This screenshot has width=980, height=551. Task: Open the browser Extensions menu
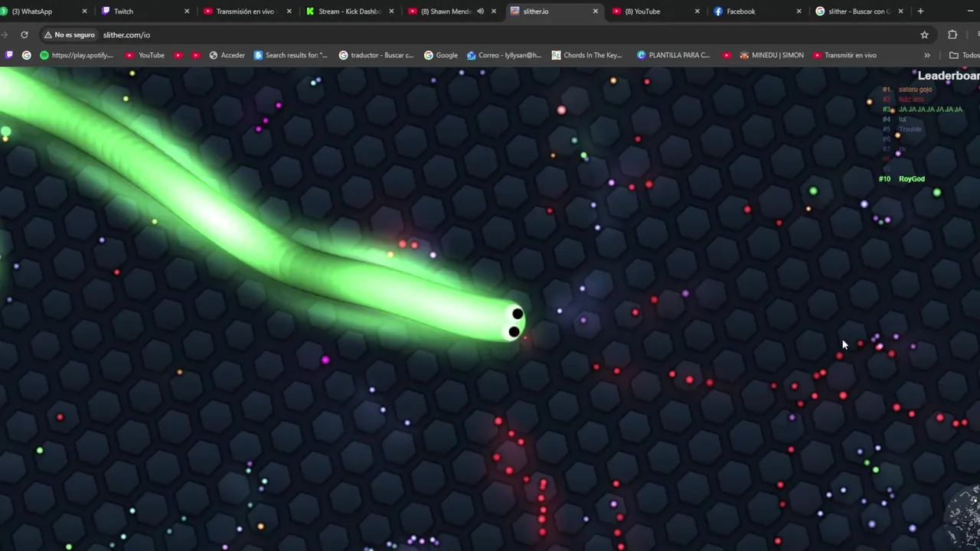(x=952, y=34)
